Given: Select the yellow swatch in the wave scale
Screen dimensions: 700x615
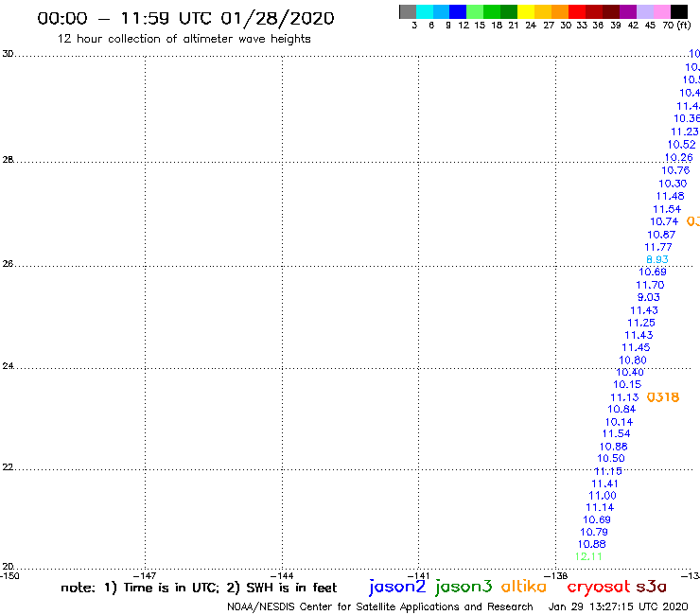Looking at the screenshot, I should [x=526, y=11].
